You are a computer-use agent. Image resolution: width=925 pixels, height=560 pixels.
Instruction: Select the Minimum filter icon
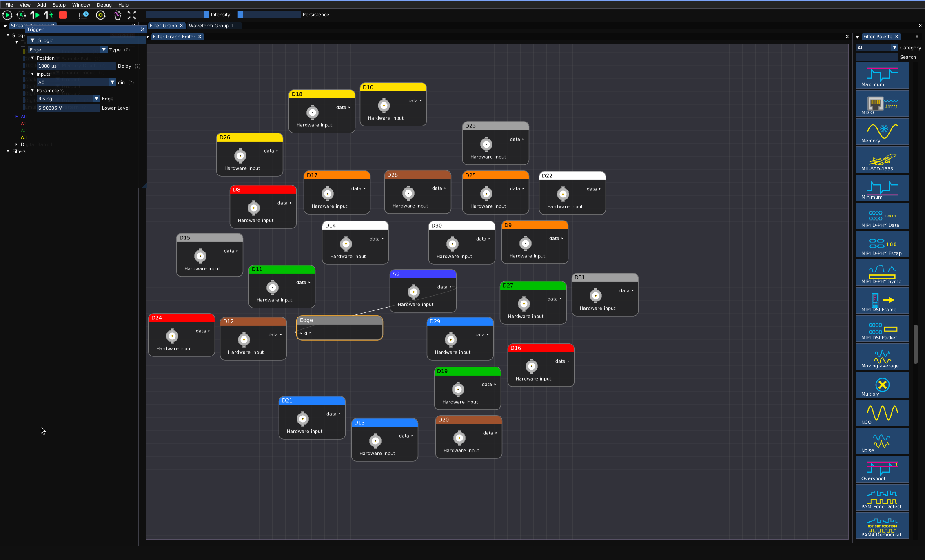pos(882,188)
